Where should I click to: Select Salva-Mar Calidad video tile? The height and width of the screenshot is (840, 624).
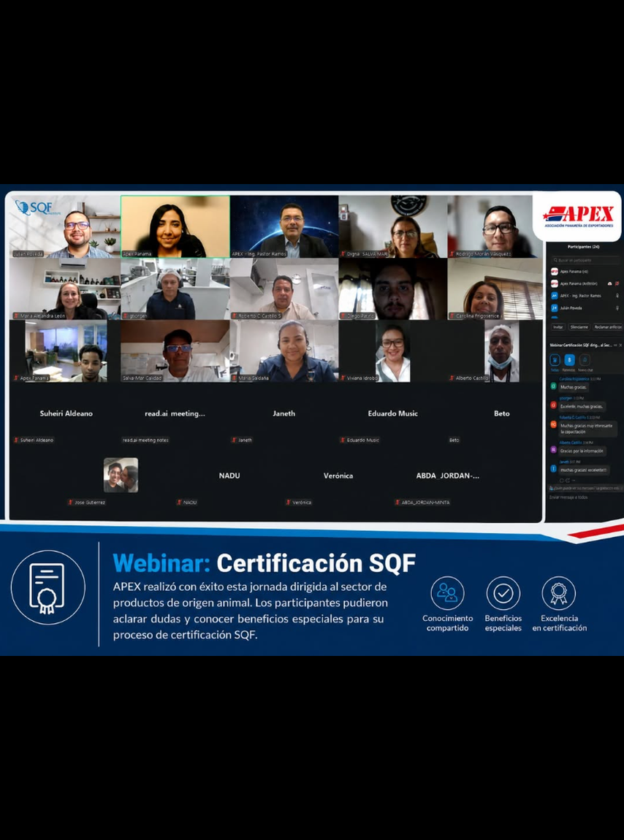(175, 351)
